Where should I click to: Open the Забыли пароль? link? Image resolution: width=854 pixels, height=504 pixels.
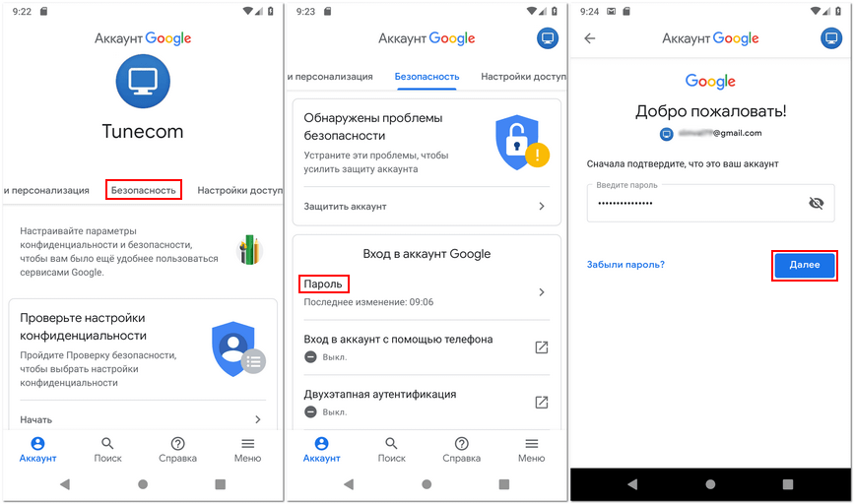pyautogui.click(x=625, y=265)
